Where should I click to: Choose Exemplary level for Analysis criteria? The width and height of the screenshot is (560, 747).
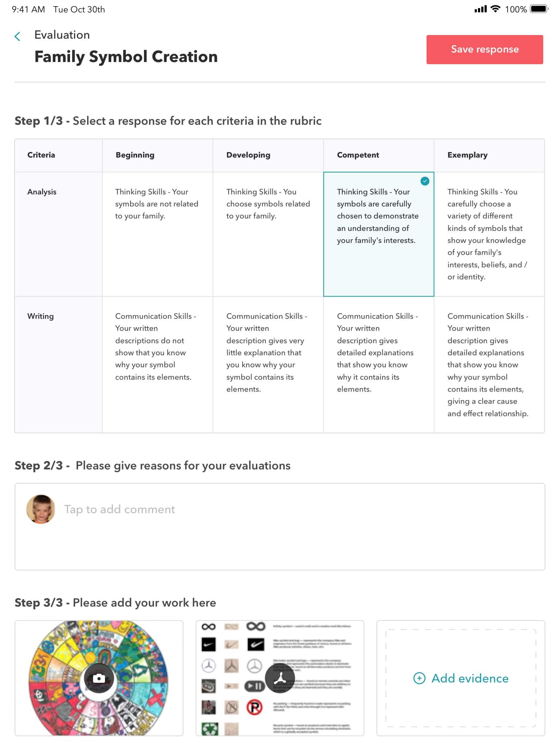pyautogui.click(x=489, y=234)
